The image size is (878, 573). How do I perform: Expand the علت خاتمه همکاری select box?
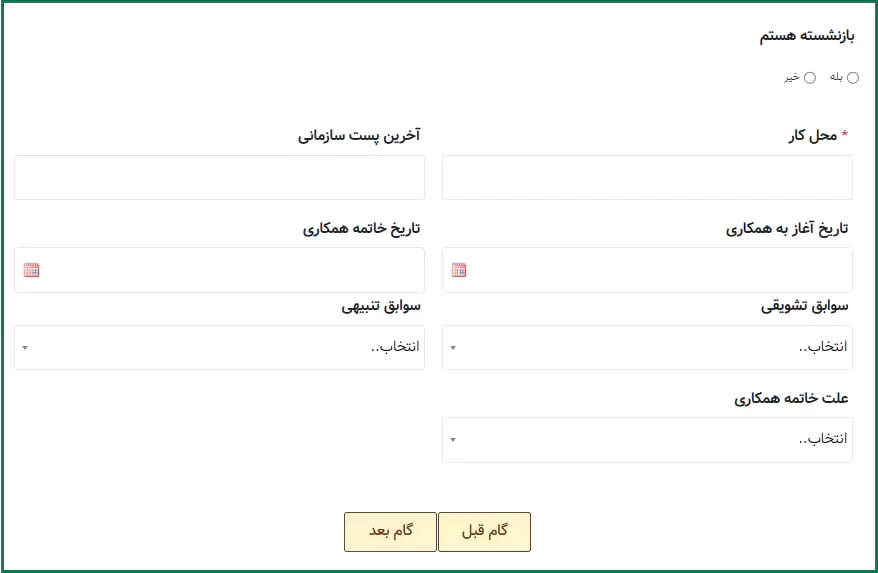coord(647,440)
